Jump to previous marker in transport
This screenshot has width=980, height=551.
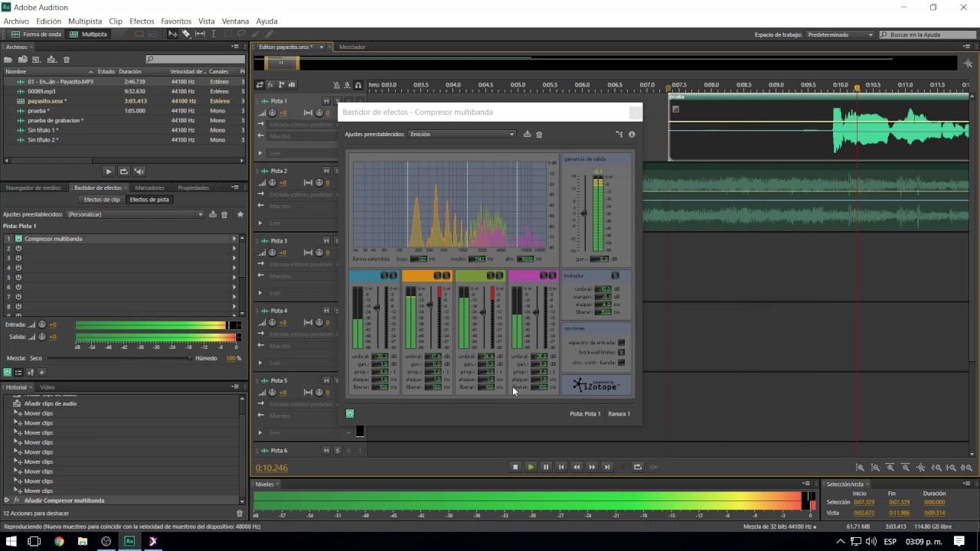click(x=561, y=467)
